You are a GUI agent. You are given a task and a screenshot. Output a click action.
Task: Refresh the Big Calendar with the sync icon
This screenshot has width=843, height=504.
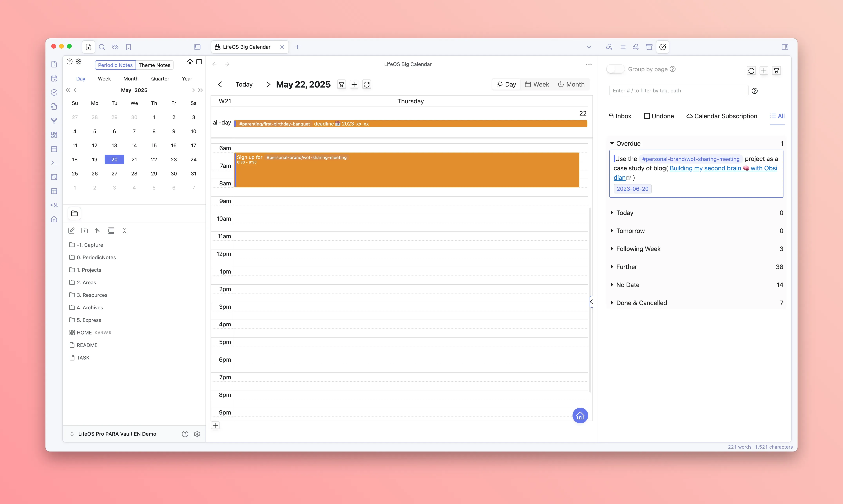point(366,85)
